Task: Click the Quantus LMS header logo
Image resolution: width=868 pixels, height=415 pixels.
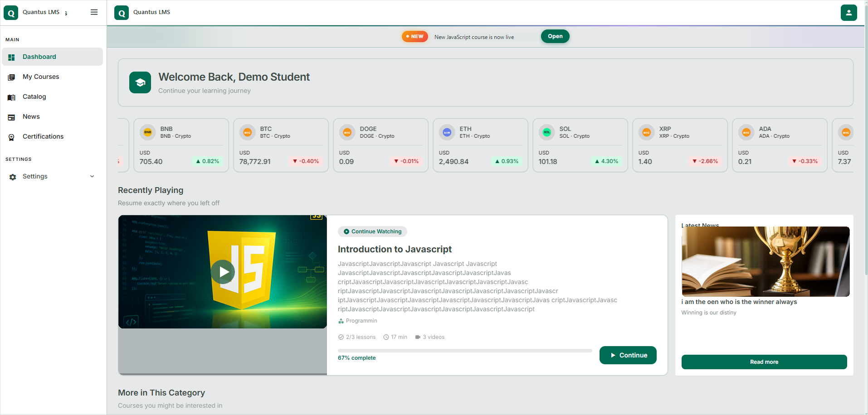Action: pos(122,13)
